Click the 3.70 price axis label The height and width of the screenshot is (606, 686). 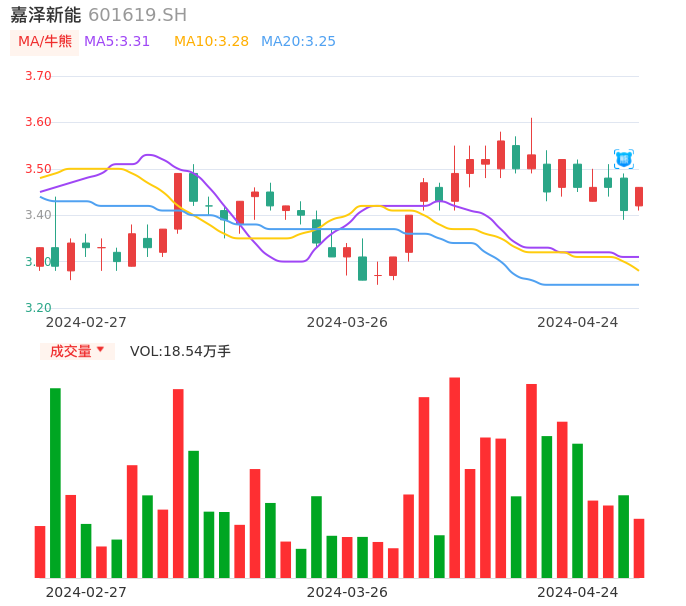(x=38, y=76)
